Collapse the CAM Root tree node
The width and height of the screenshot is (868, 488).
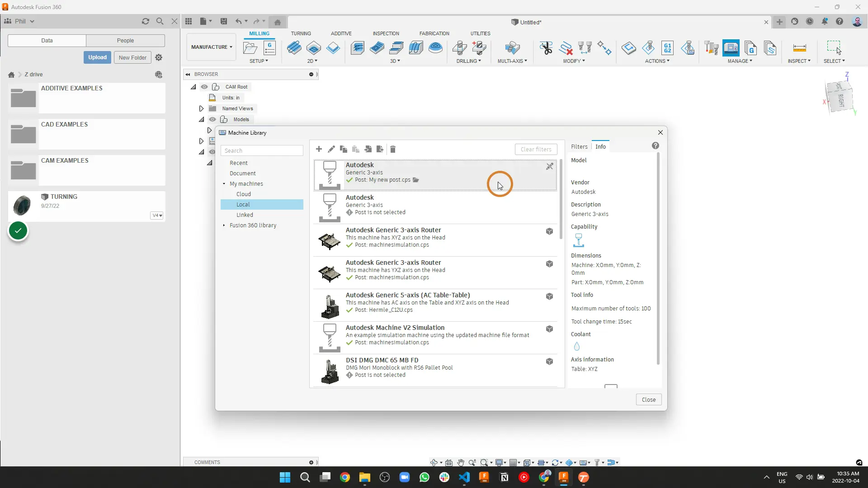tap(193, 87)
